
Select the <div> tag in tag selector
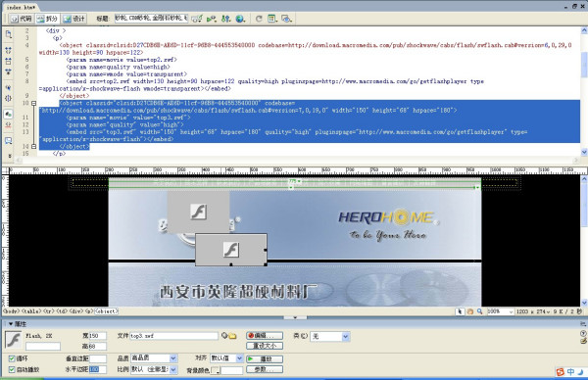tap(75, 311)
